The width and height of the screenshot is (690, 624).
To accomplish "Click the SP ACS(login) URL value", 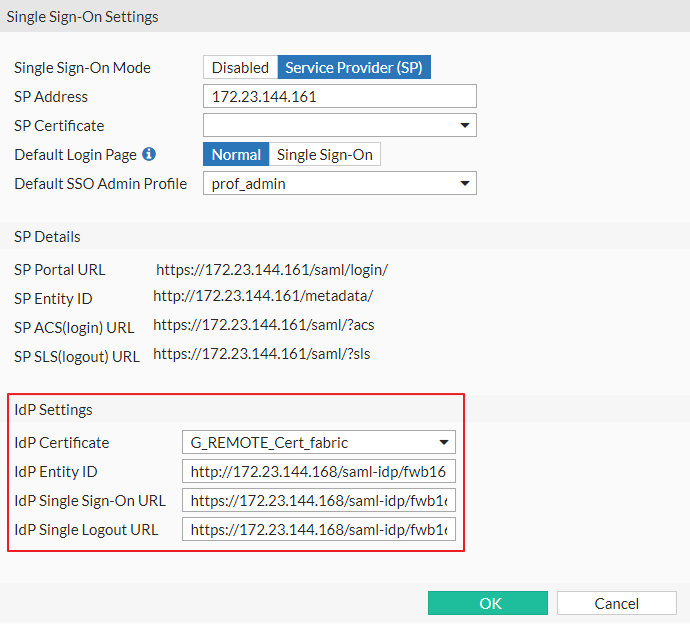I will point(264,325).
